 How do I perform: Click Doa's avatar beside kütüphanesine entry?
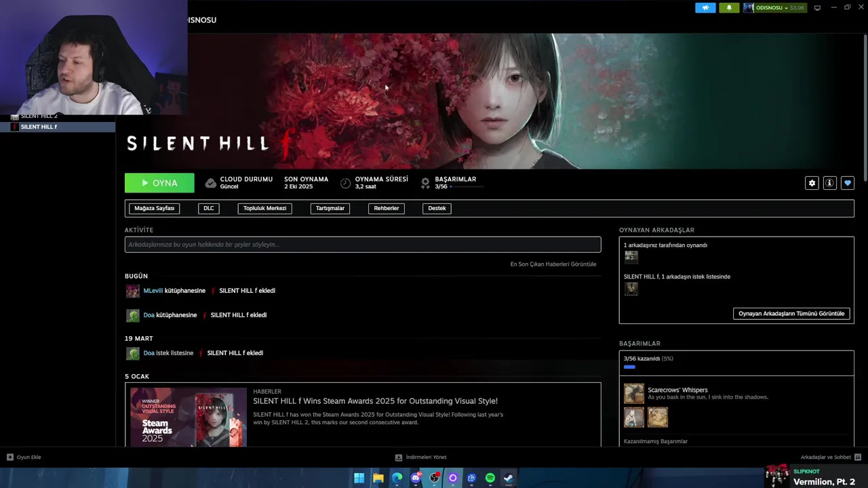133,315
